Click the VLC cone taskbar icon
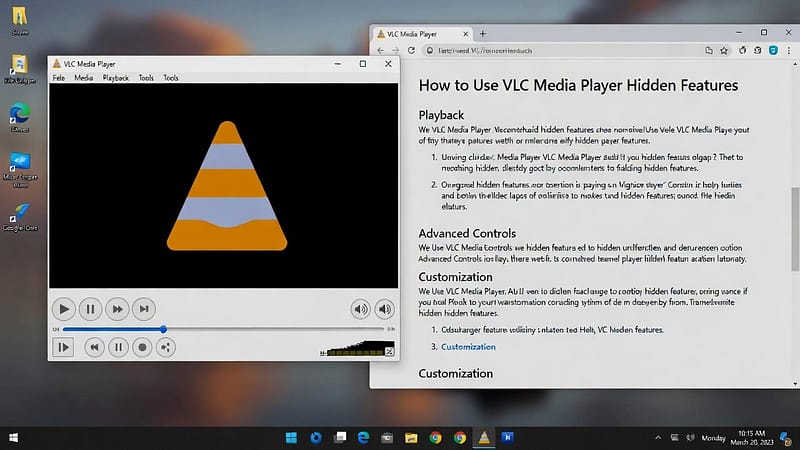 (484, 437)
